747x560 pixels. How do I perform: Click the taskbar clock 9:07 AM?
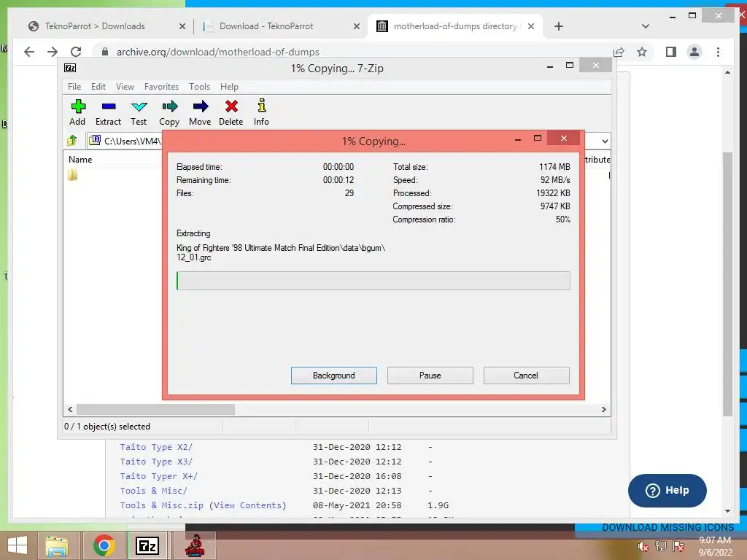pos(715,540)
